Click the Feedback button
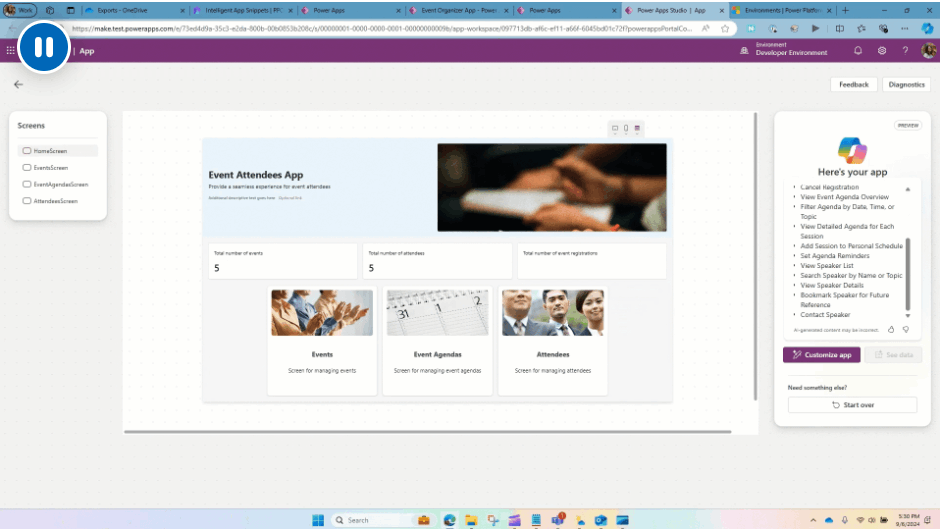The width and height of the screenshot is (940, 529). pyautogui.click(x=854, y=85)
